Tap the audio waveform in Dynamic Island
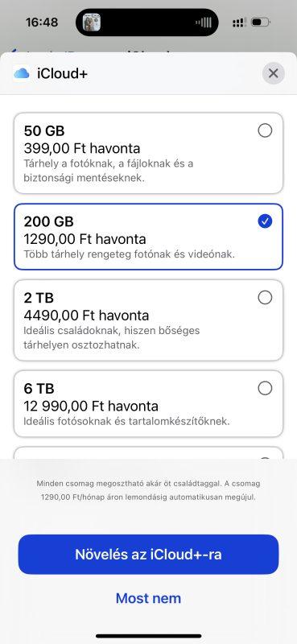The image size is (297, 644). pyautogui.click(x=204, y=23)
